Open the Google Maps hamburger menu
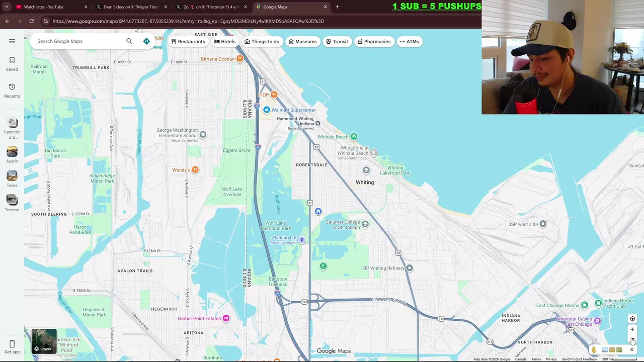This screenshot has width=644, height=362. [x=12, y=41]
